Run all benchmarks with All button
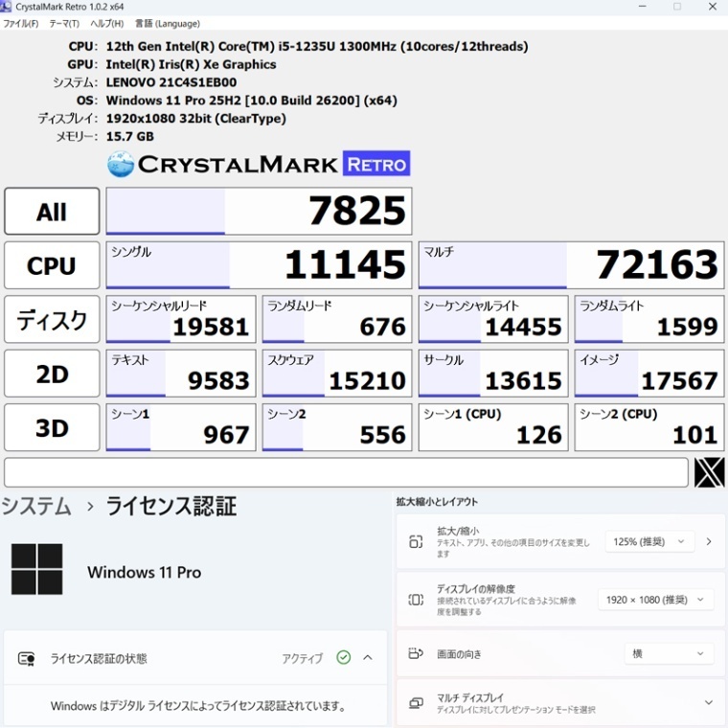Screen dimensions: 728x728 point(52,212)
